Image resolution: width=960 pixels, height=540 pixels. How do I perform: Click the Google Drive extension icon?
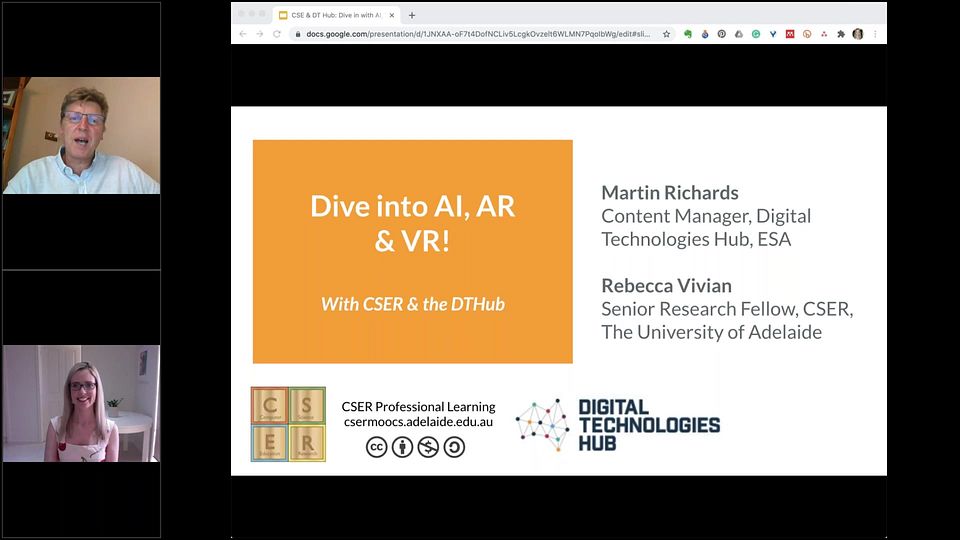tap(739, 34)
